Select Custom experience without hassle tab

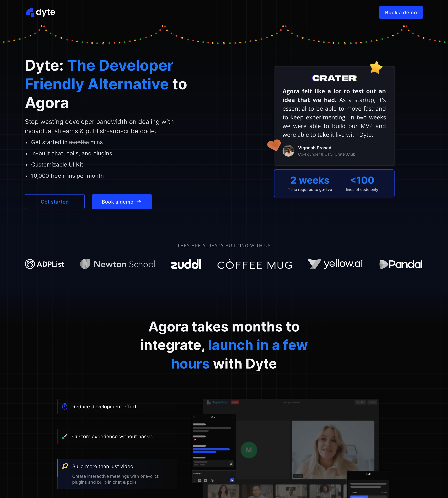coord(117,436)
